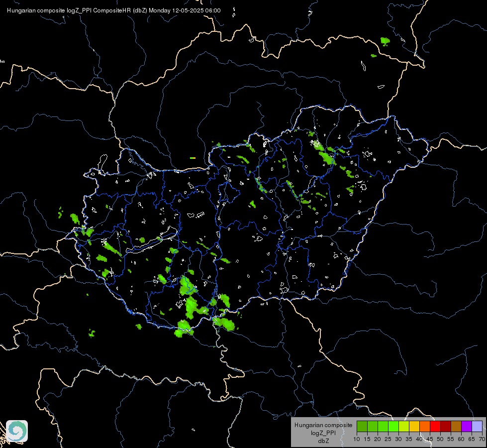Choose the 30–35 dBZ yellow-green swatch
The height and width of the screenshot is (448, 487).
(404, 426)
